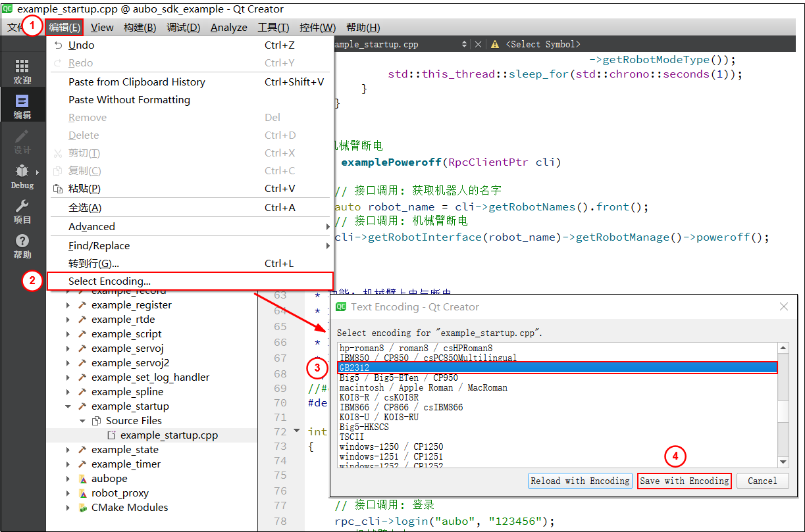
Task: Expand the example_register tree node
Action: tap(68, 305)
